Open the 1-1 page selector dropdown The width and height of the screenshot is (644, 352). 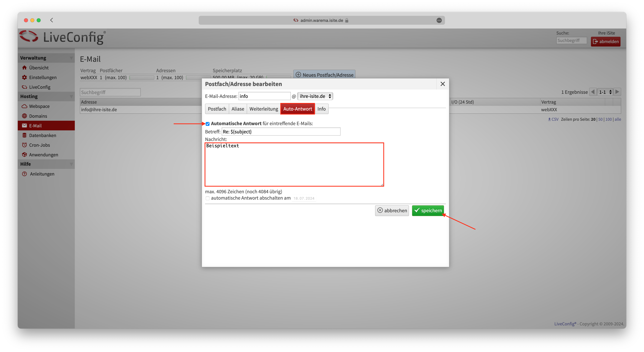pos(605,92)
